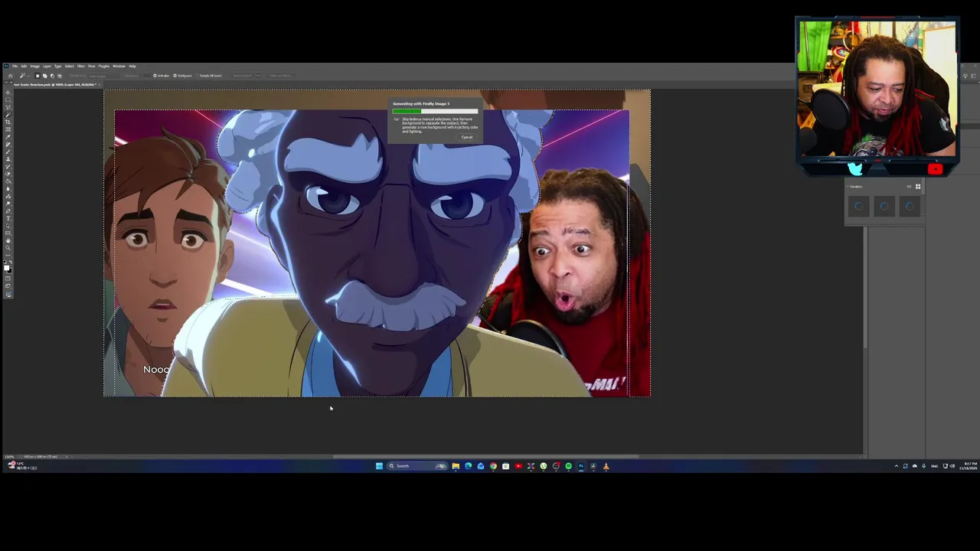Open Spotify from the taskbar
The height and width of the screenshot is (551, 980).
point(568,465)
